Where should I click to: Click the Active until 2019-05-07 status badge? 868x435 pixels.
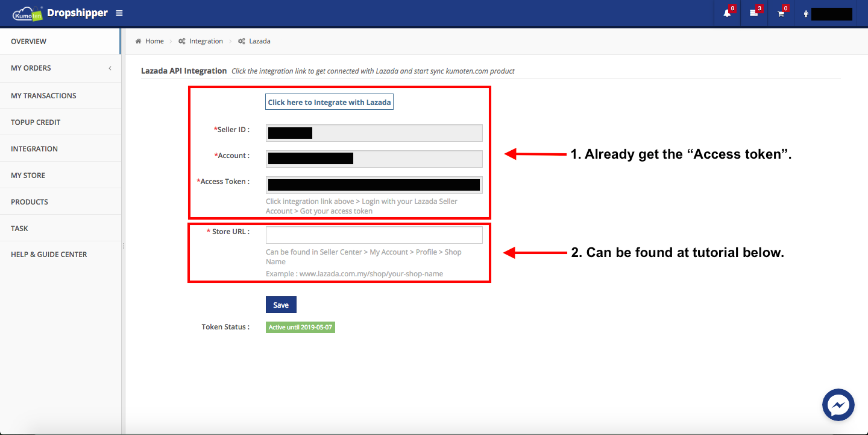pos(300,327)
